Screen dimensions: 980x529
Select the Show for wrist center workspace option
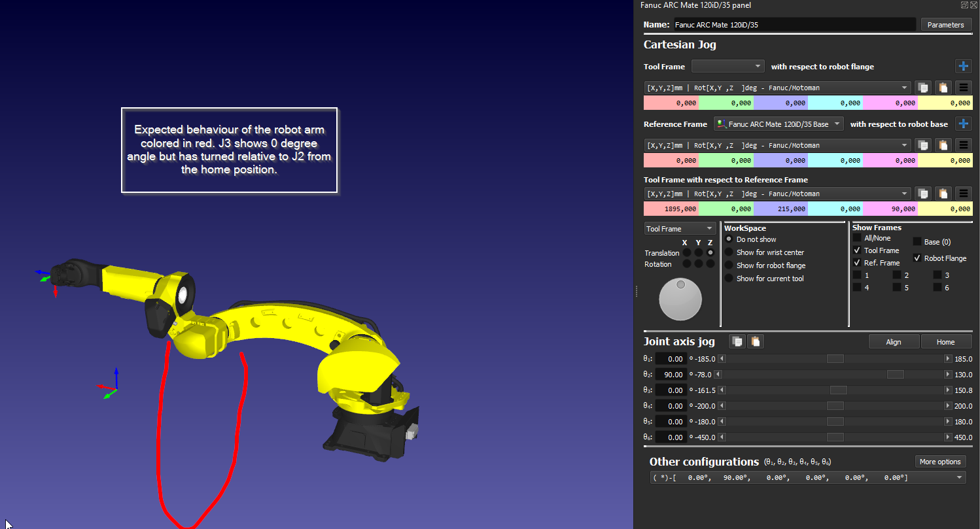[729, 252]
